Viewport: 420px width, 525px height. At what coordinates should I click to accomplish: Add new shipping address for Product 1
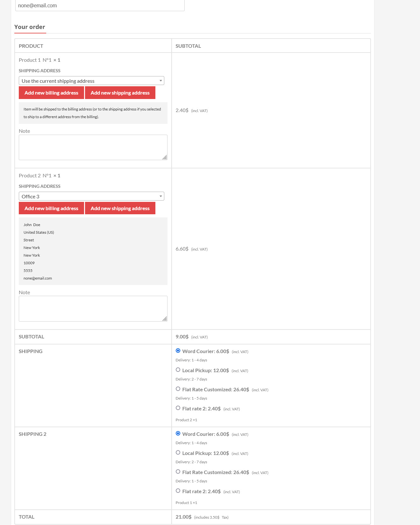point(120,93)
